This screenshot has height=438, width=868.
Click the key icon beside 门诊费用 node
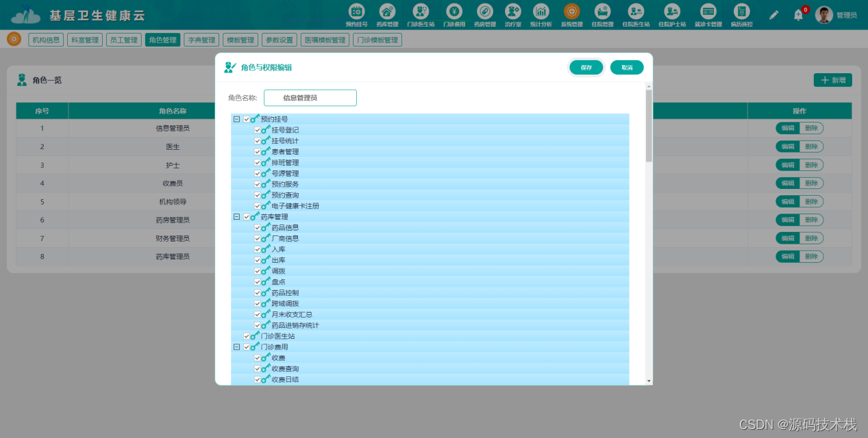(255, 346)
